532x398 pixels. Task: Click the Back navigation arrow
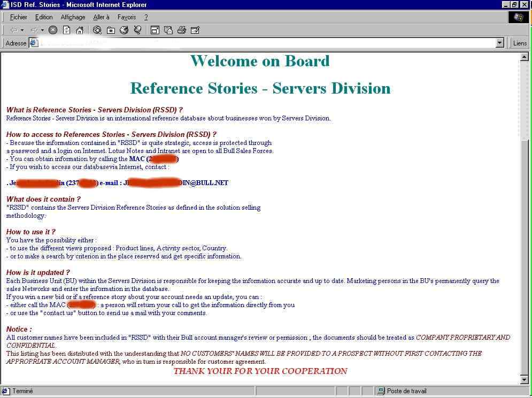(14, 30)
